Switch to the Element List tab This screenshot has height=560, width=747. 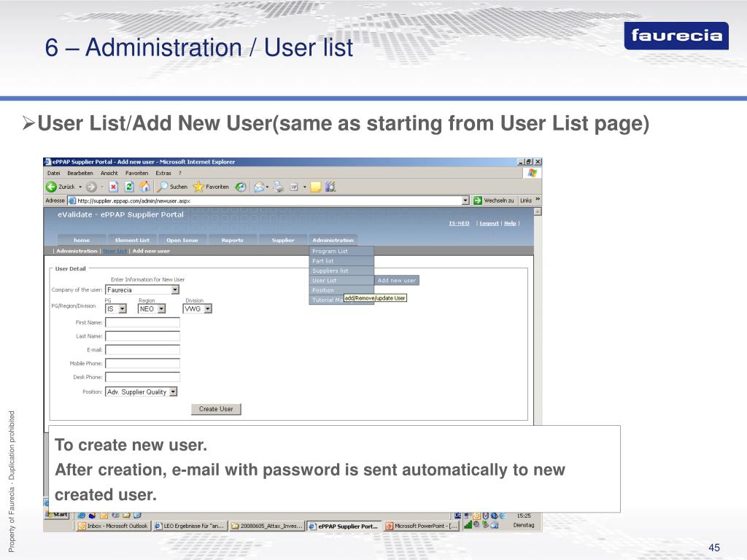tap(132, 240)
